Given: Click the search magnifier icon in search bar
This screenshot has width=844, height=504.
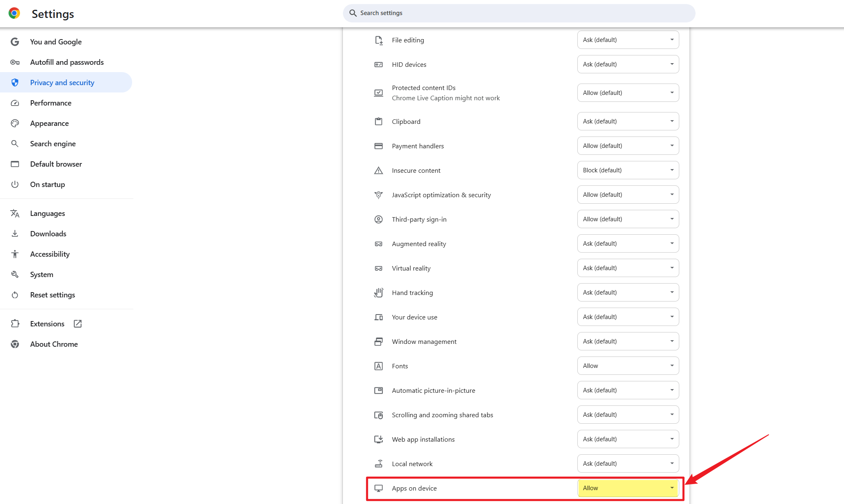Looking at the screenshot, I should [x=353, y=13].
